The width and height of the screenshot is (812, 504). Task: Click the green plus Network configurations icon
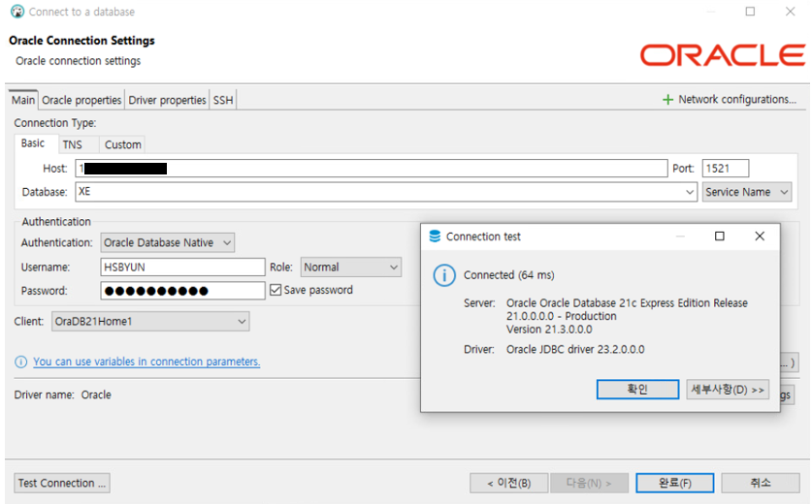pos(668,100)
